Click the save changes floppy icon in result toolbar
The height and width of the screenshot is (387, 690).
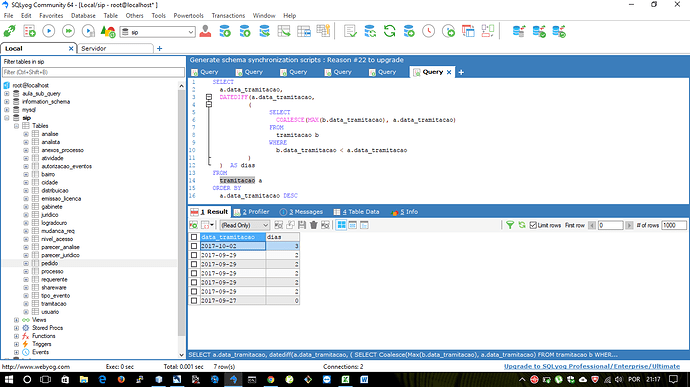(302, 225)
